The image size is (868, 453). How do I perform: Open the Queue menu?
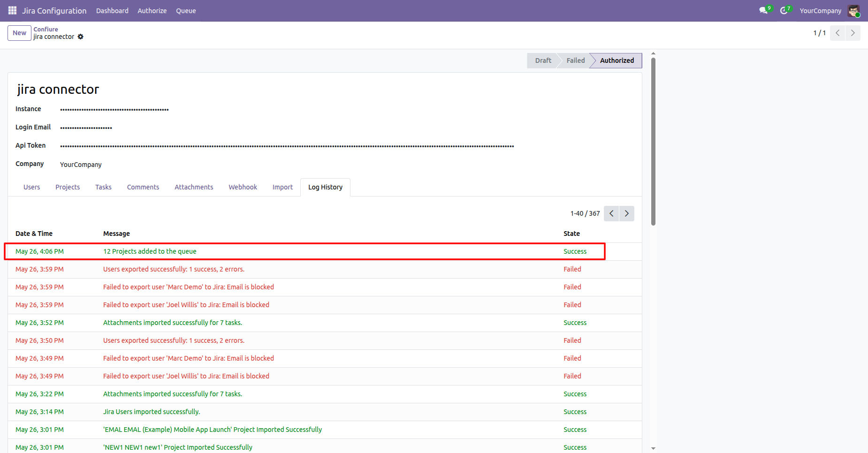[186, 11]
